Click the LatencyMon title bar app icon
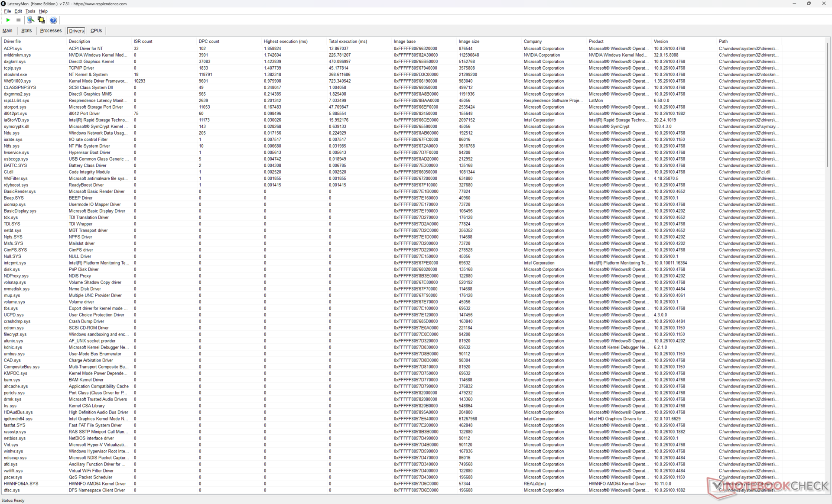The height and width of the screenshot is (504, 832). coord(3,3)
